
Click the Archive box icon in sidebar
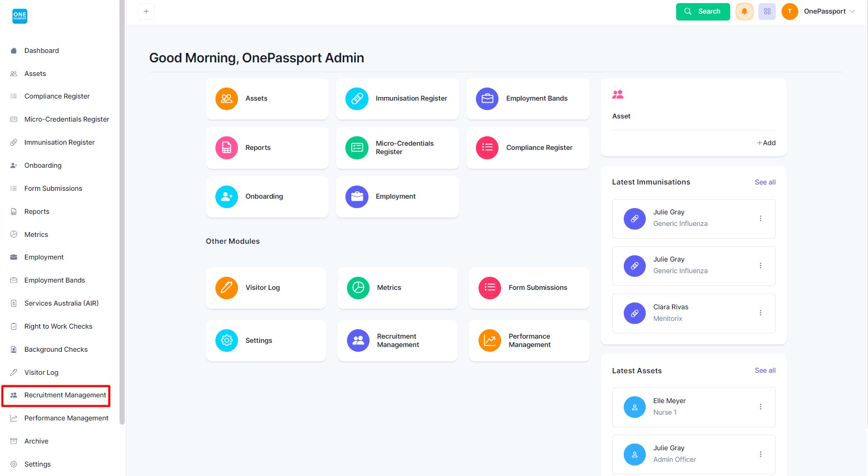[14, 441]
